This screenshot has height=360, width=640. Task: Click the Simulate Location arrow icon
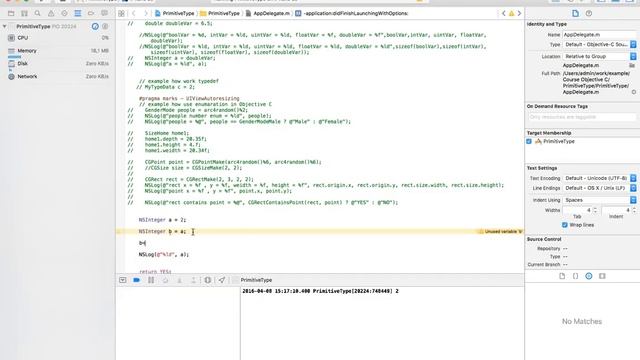[222, 280]
